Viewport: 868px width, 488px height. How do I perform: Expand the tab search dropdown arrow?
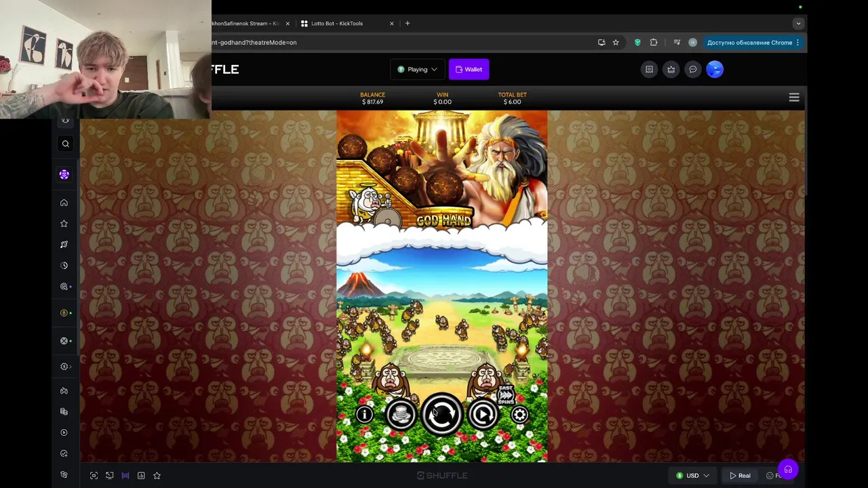tap(798, 23)
